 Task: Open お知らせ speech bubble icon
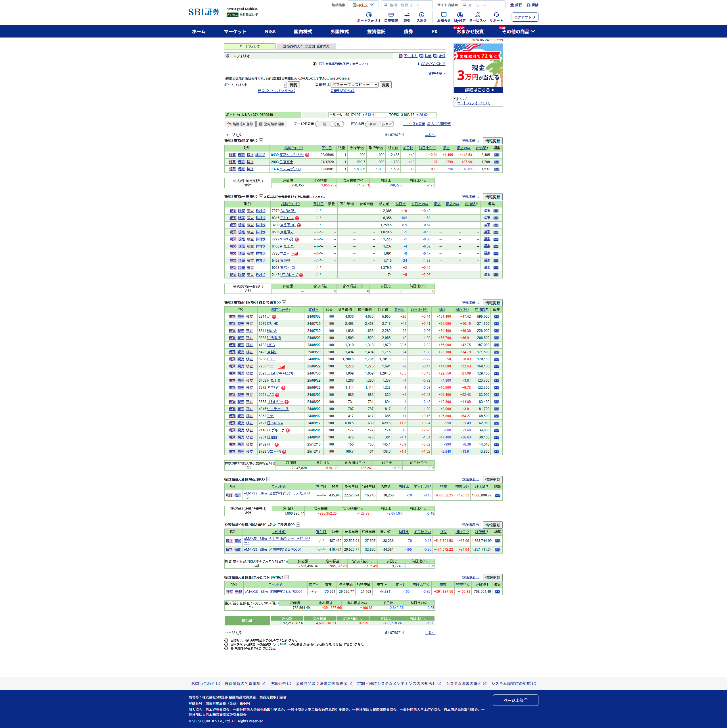point(444,15)
